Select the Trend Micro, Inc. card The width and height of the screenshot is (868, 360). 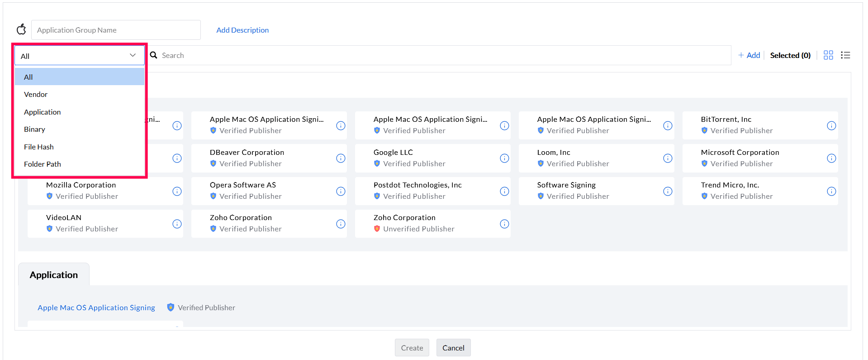pyautogui.click(x=751, y=191)
